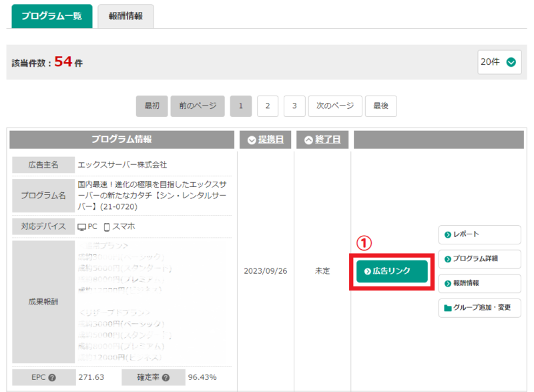Go to the 最後 page
Screen dimensions: 534x392
point(381,106)
